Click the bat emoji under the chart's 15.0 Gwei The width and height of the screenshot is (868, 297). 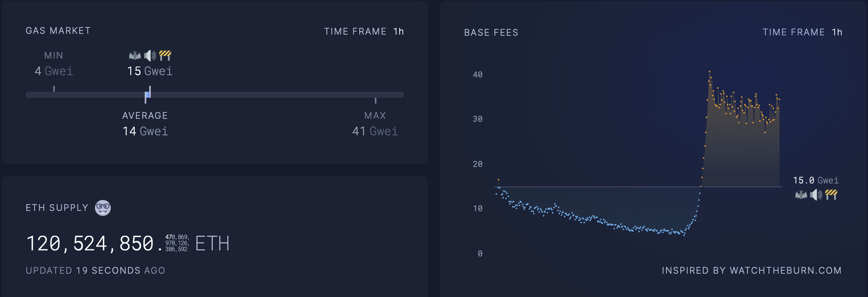point(801,195)
